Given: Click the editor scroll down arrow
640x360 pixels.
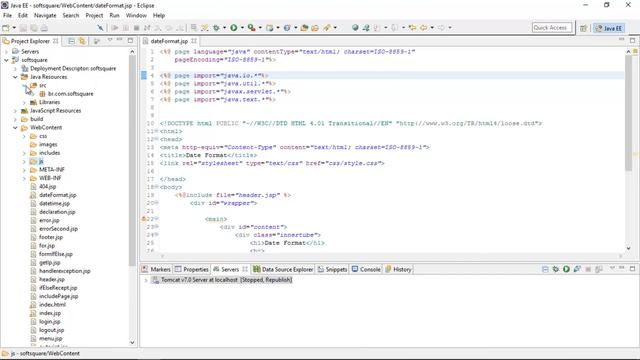Looking at the screenshot, I should click(x=628, y=248).
